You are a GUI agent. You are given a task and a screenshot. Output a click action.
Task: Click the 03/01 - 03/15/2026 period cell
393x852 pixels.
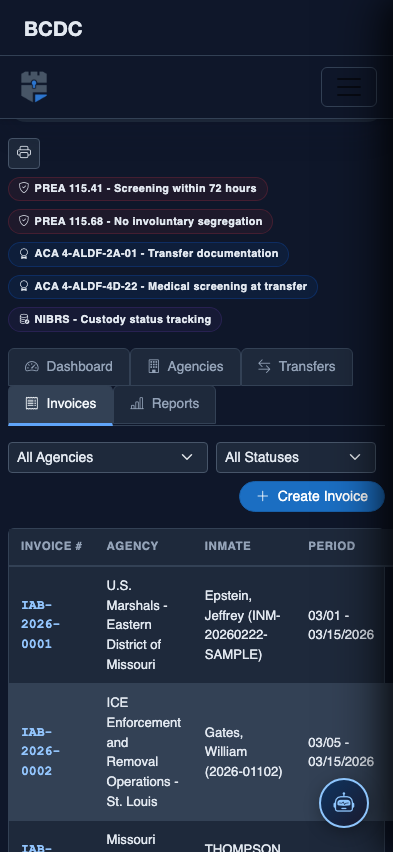341,625
